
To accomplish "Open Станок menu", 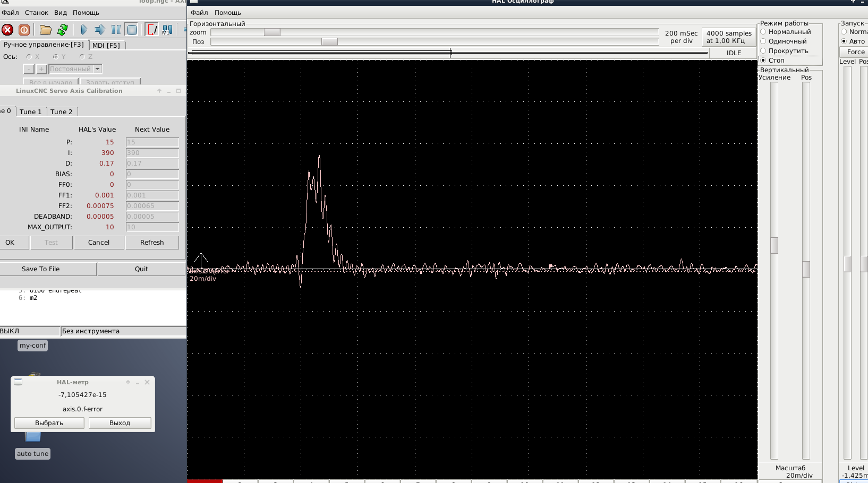I will point(37,13).
